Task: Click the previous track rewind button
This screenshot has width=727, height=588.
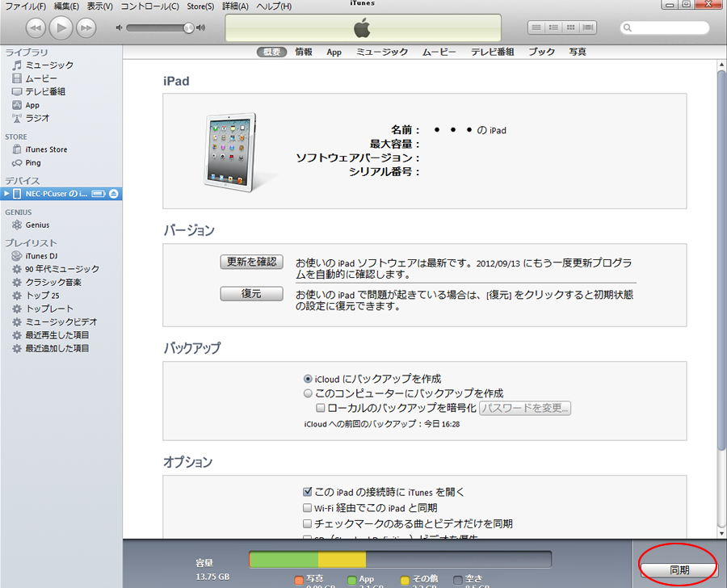Action: point(36,27)
